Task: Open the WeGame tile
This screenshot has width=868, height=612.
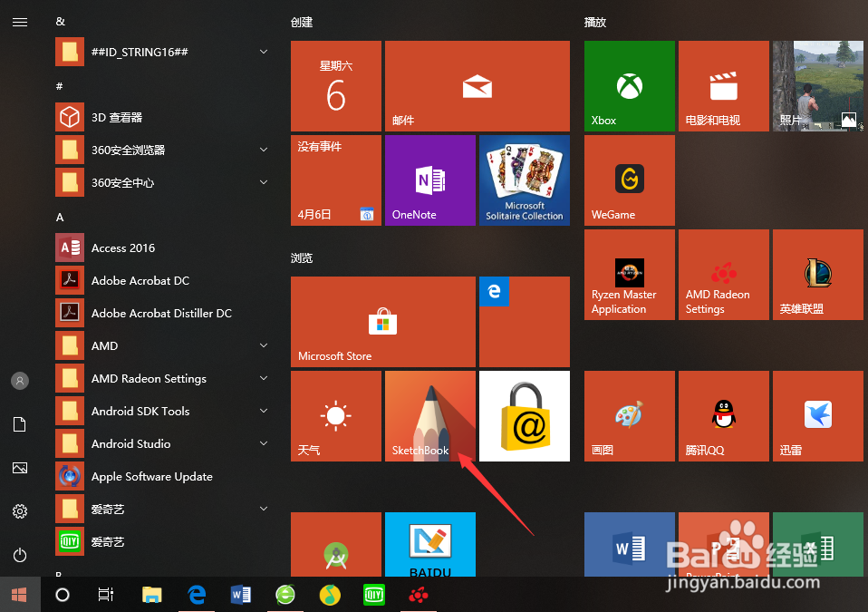Action: point(630,180)
